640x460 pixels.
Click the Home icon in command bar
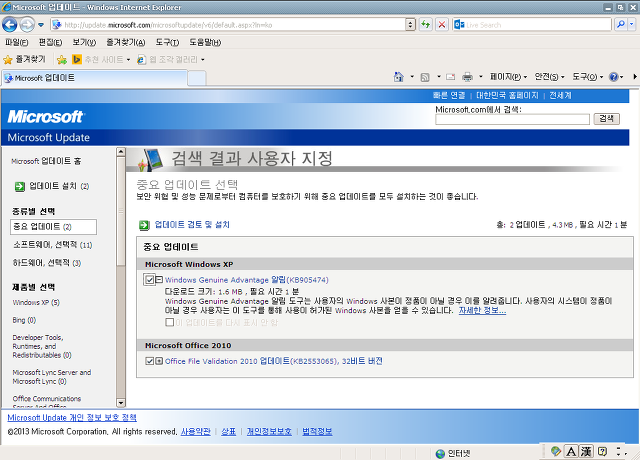click(398, 77)
